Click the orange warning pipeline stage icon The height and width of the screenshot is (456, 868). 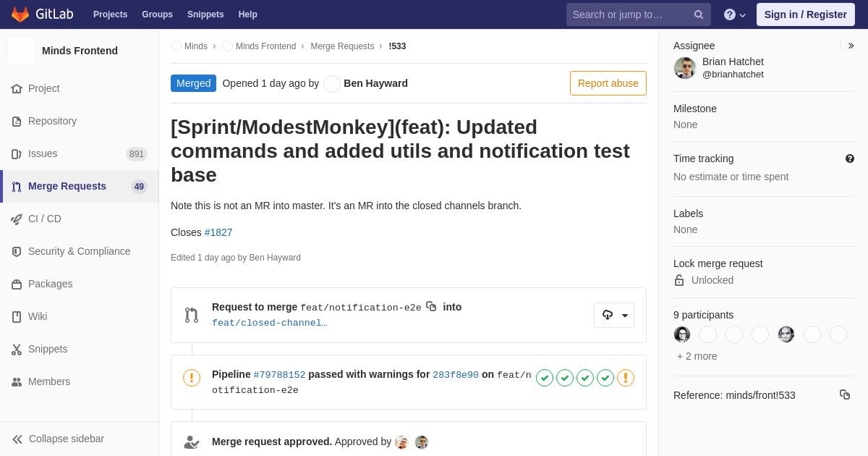(x=626, y=378)
